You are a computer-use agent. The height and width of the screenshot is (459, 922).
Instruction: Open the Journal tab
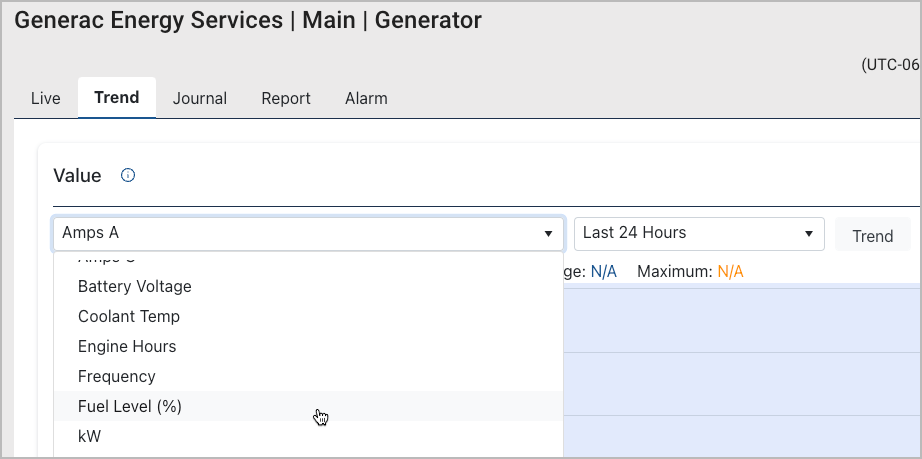click(200, 98)
